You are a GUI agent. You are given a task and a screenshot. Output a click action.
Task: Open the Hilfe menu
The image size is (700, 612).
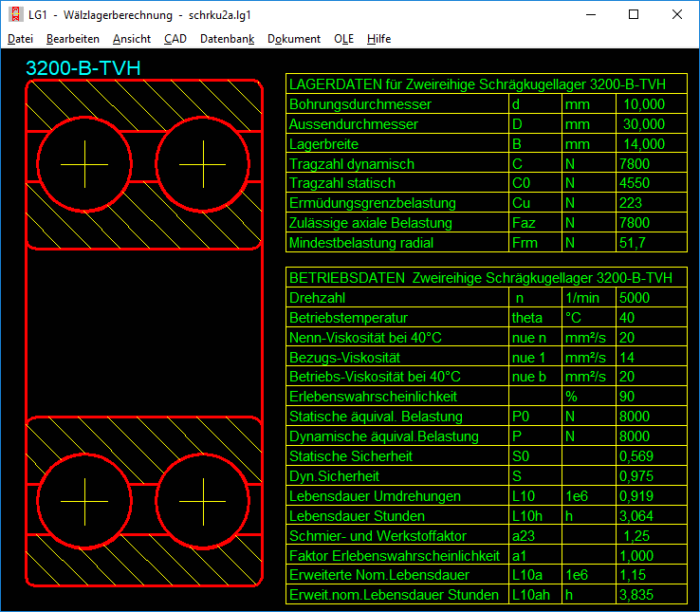tap(379, 39)
